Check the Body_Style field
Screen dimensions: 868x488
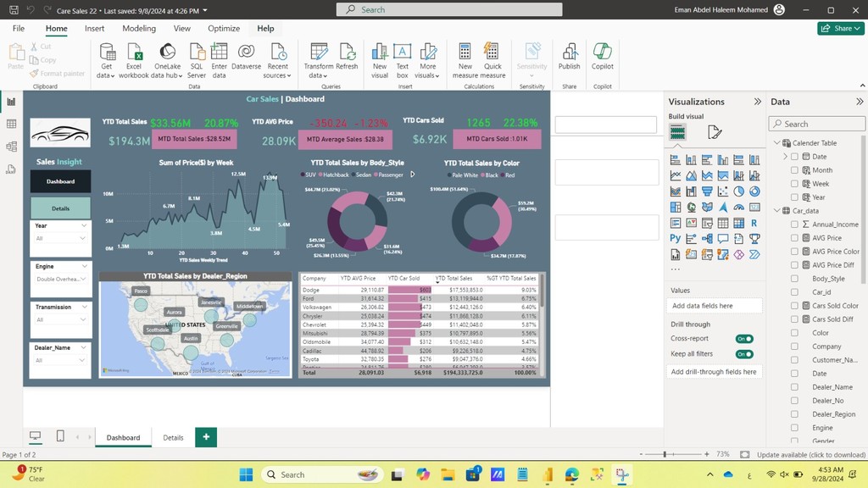click(794, 279)
